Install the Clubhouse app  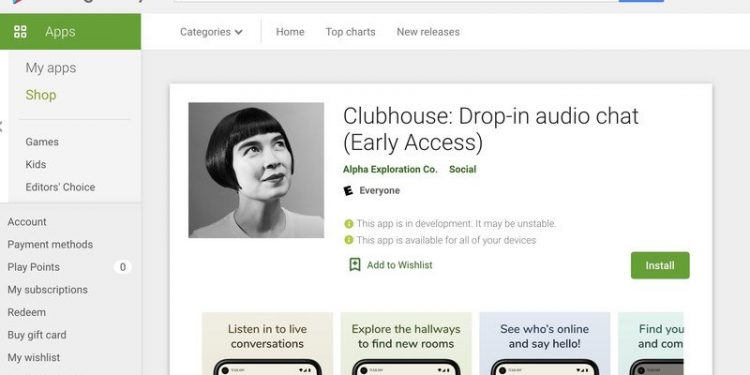click(x=660, y=265)
